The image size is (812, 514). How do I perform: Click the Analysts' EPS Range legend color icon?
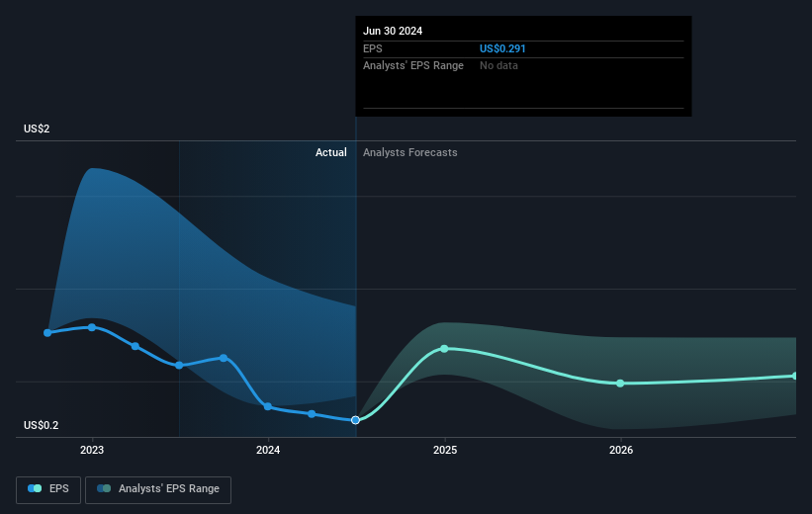(x=104, y=488)
